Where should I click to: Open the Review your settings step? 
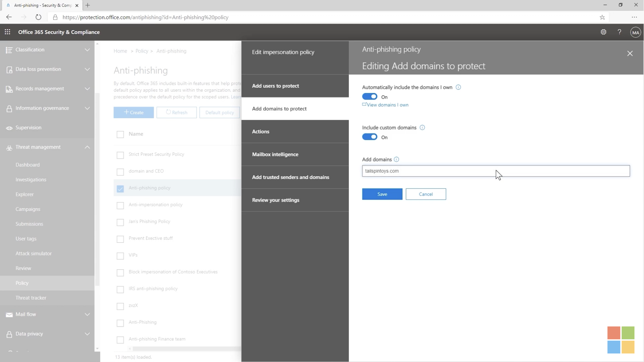(276, 200)
